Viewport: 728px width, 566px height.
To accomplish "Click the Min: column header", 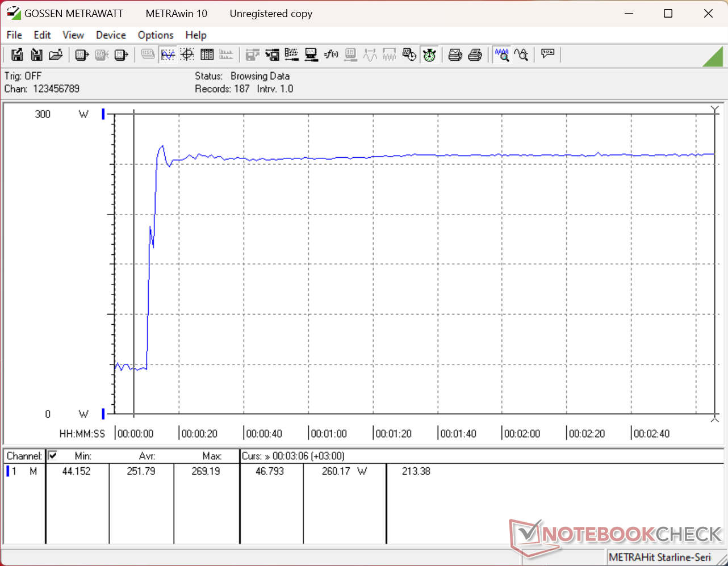I will [83, 456].
